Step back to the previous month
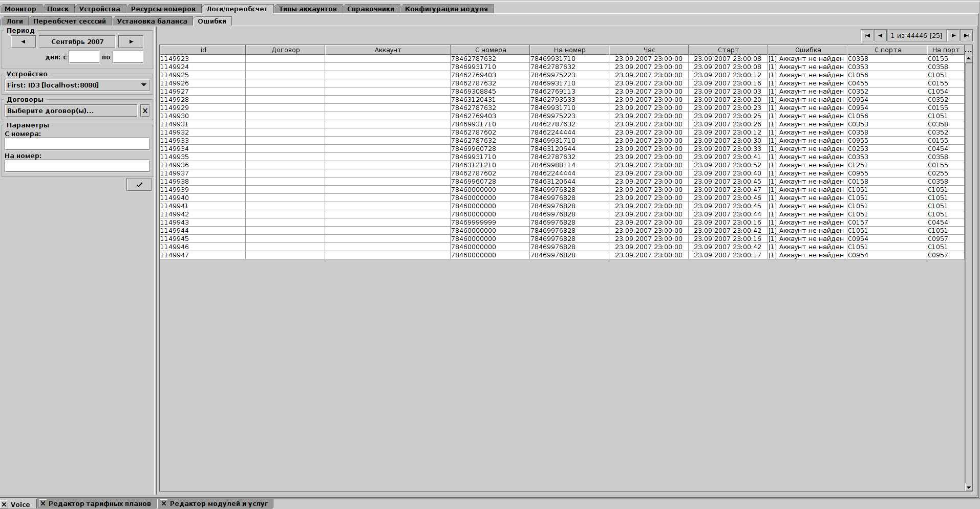This screenshot has width=980, height=509. [x=23, y=41]
